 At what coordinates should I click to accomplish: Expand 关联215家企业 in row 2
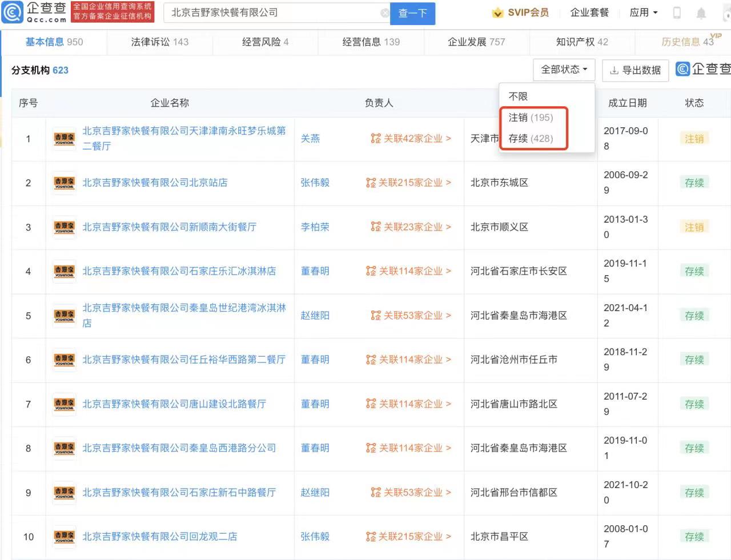point(408,183)
